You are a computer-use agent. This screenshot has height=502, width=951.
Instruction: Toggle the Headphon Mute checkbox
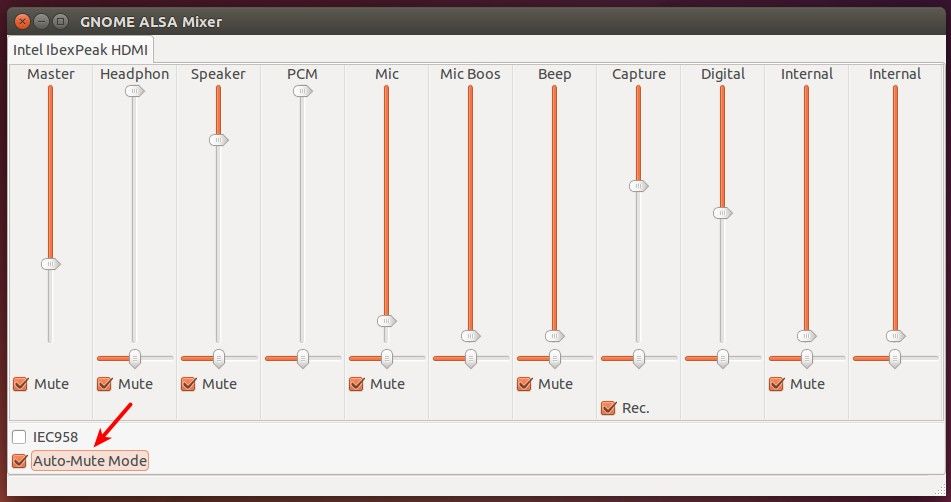[x=104, y=384]
